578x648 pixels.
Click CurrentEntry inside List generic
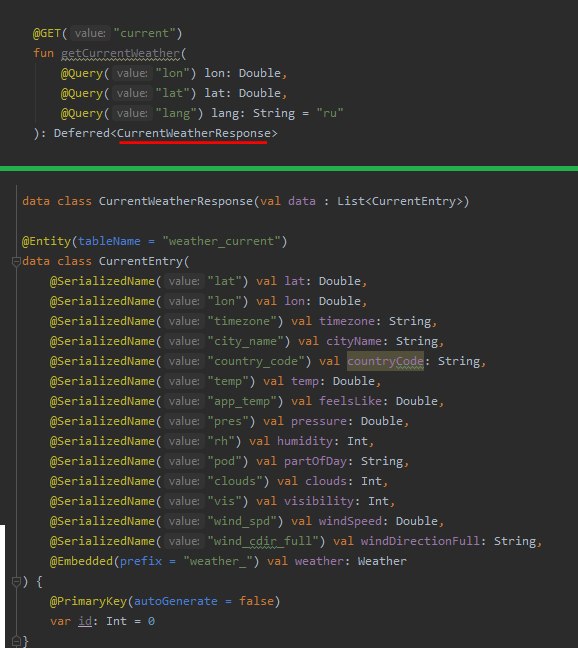tap(414, 201)
